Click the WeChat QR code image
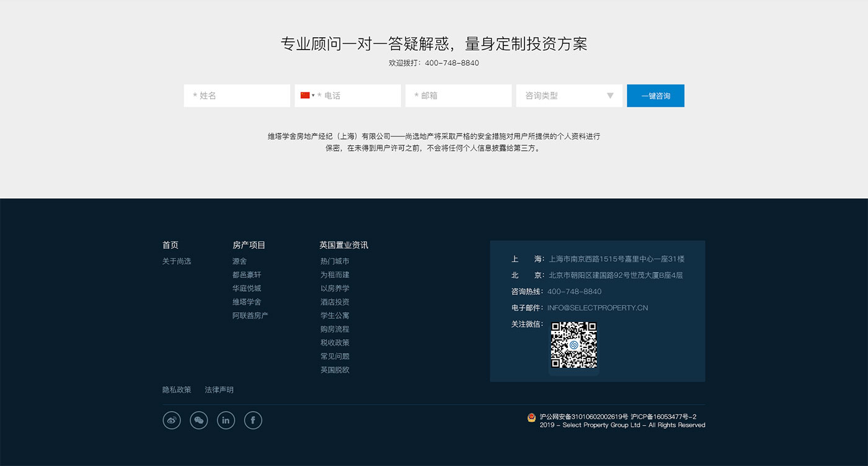Viewport: 868px width, 466px height. click(x=573, y=345)
